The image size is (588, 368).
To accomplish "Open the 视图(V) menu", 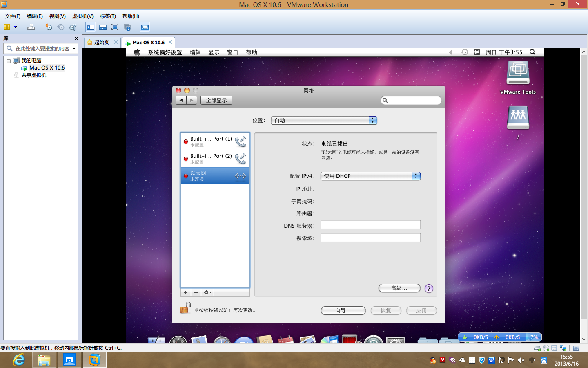I will pos(58,16).
